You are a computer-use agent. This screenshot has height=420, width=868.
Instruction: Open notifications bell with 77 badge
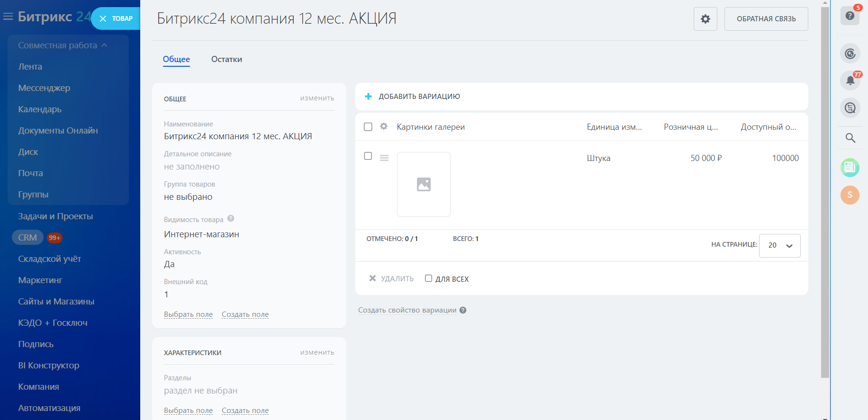click(x=850, y=80)
